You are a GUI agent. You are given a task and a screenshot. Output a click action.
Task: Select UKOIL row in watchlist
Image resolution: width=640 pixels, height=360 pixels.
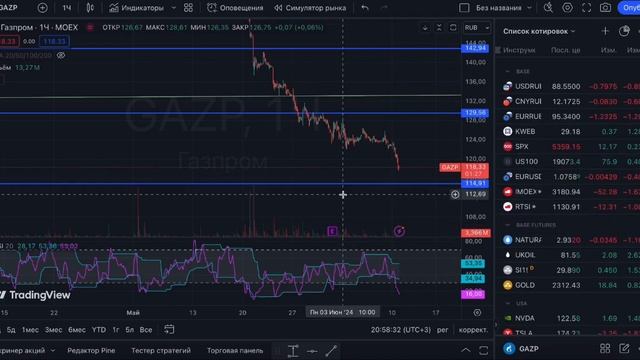pyautogui.click(x=568, y=255)
